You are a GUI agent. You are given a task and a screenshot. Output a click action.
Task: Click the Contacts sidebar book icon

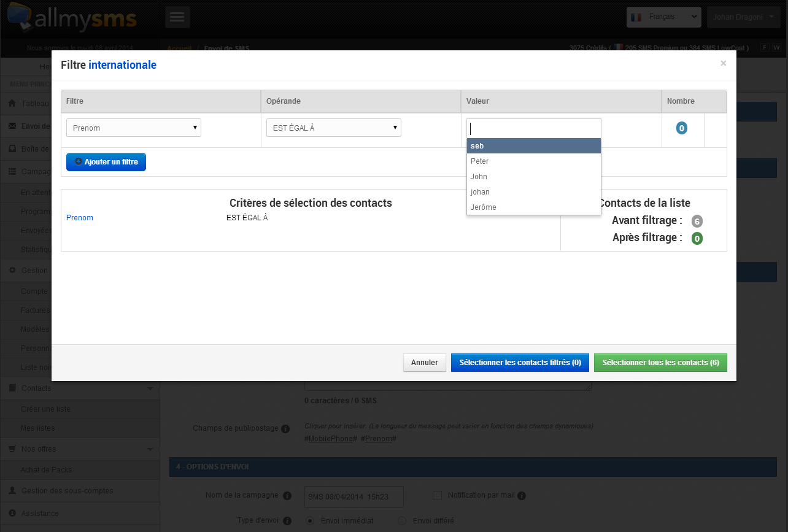12,388
